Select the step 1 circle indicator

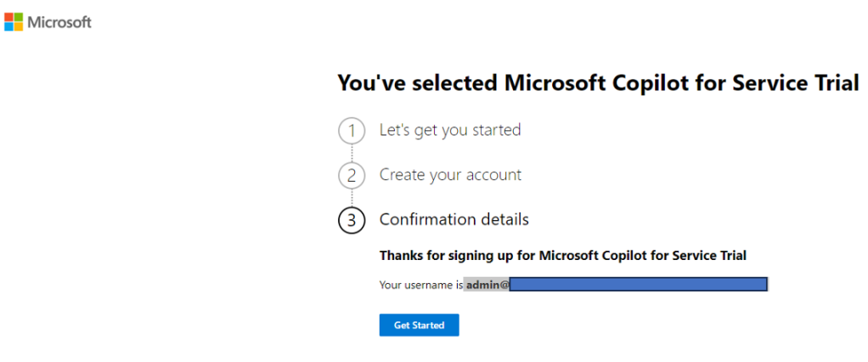[352, 131]
